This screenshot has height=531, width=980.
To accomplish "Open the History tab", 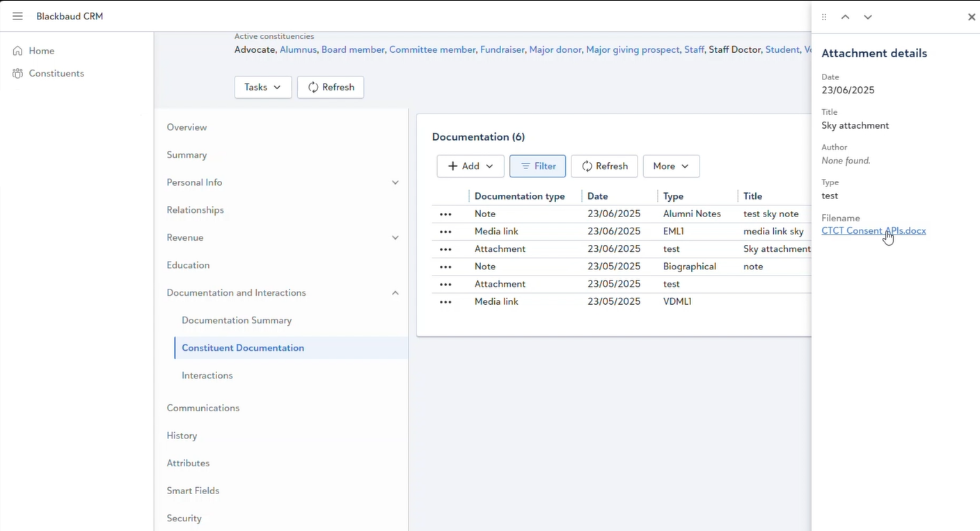I will [x=182, y=436].
